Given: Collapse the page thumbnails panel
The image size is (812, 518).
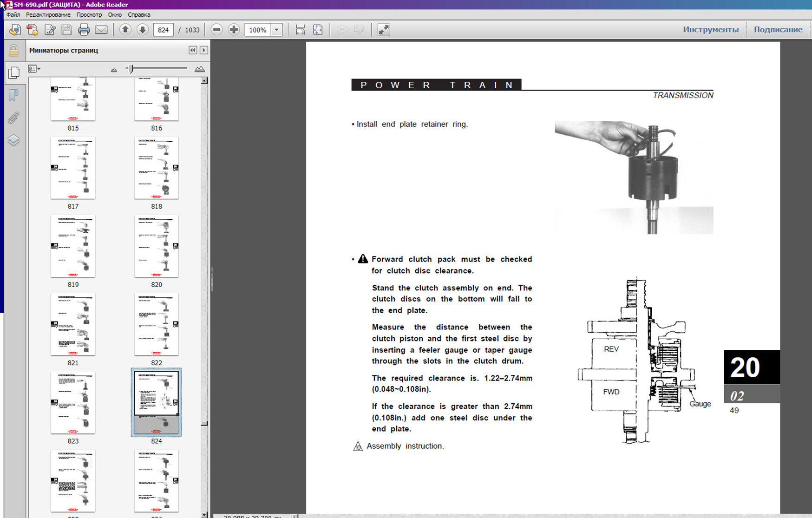Looking at the screenshot, I should 193,50.
